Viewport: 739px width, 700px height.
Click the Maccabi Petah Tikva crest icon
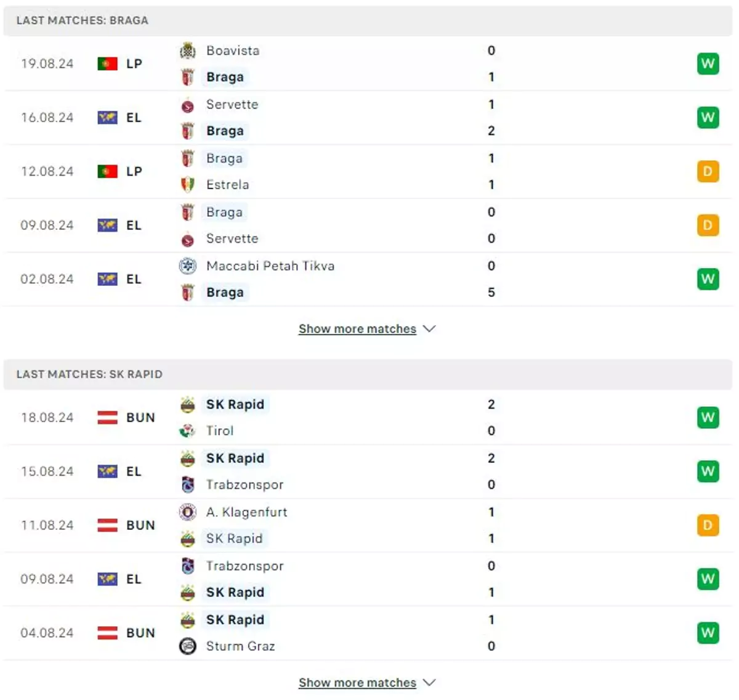tap(188, 266)
